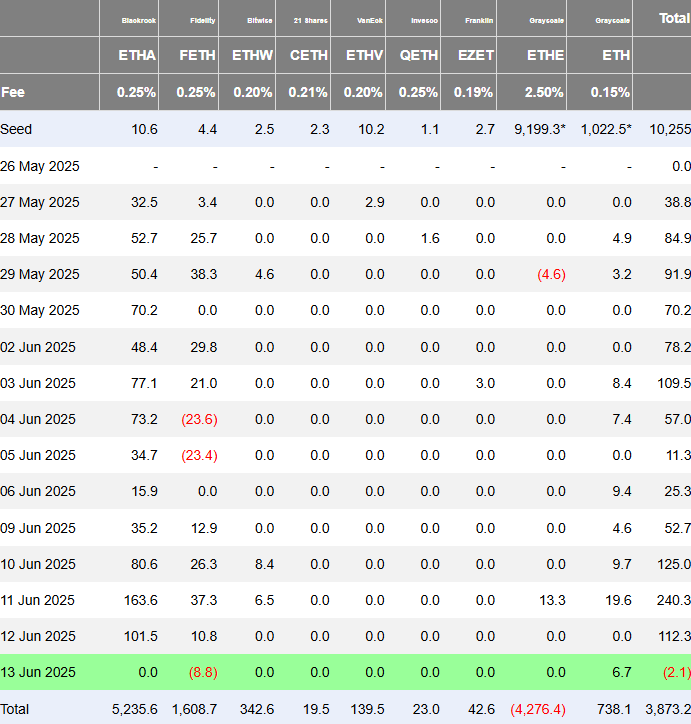Click the 13 Jun 2025 highlighted row date
Screen dimensions: 691x724
pos(40,672)
